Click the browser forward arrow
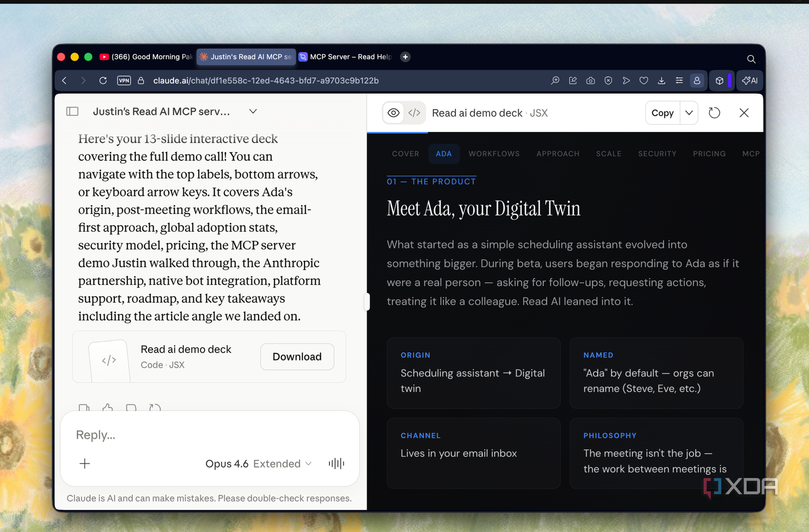Screen dimensions: 809x532 click(x=83, y=80)
